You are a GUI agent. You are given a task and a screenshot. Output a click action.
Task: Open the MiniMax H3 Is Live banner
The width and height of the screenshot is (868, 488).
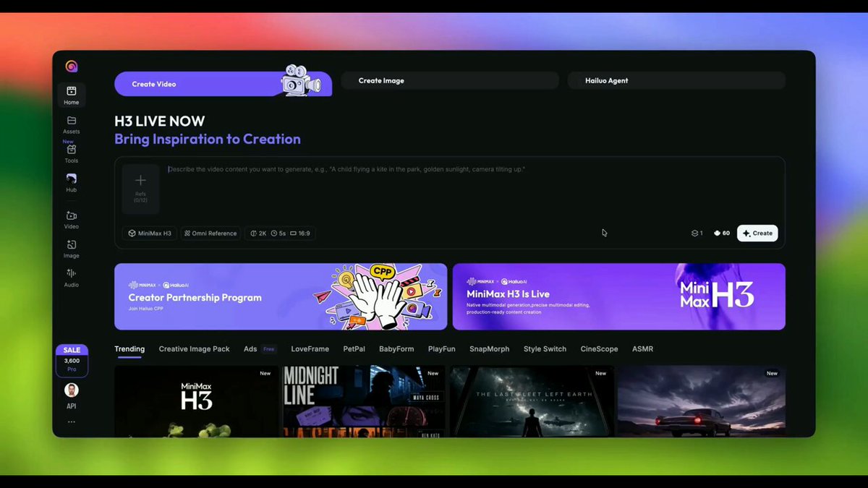[619, 296]
